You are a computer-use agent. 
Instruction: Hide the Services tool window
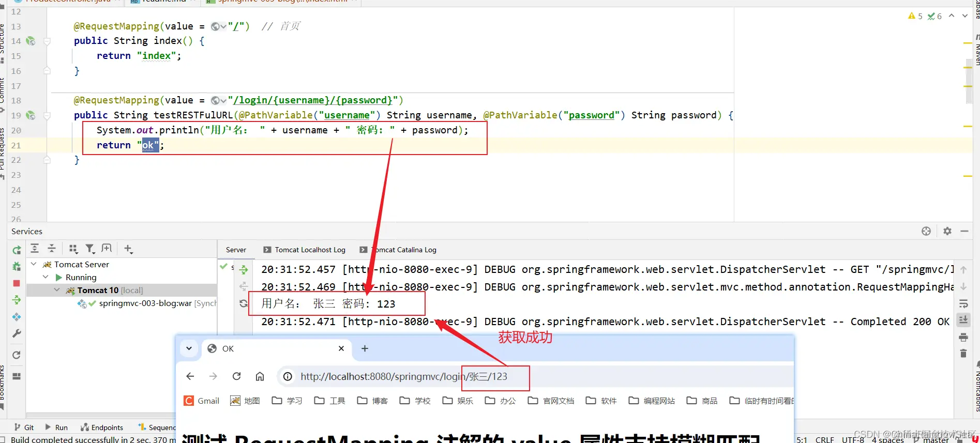(964, 231)
